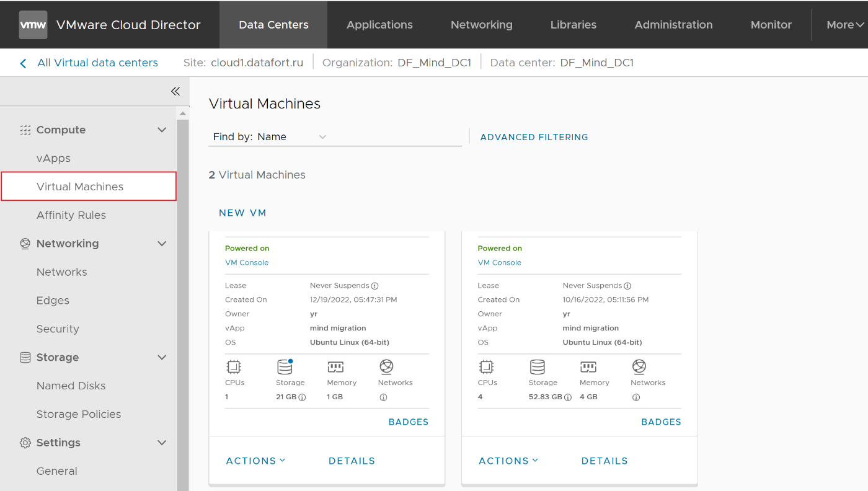Go to Libraries tab
Image resolution: width=868 pixels, height=491 pixels.
tap(573, 25)
